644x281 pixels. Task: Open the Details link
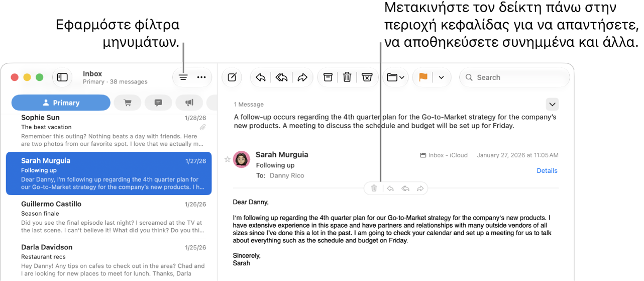tap(547, 170)
